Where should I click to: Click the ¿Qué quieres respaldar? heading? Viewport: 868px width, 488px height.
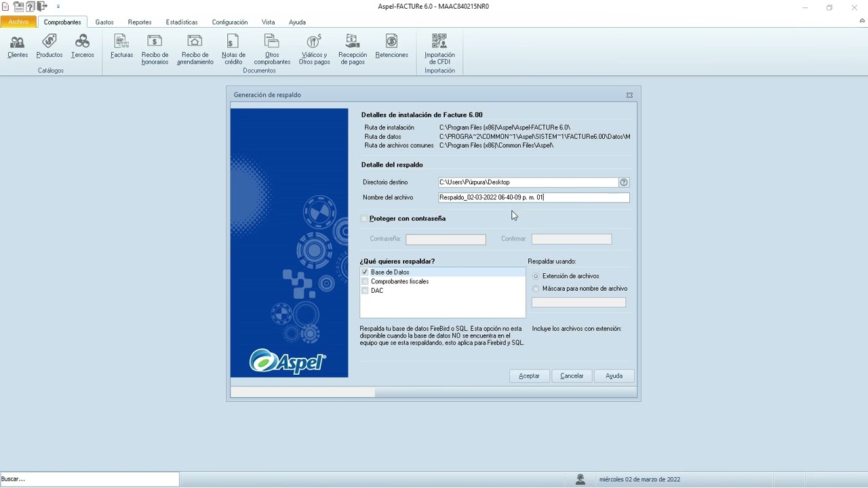[x=398, y=262]
